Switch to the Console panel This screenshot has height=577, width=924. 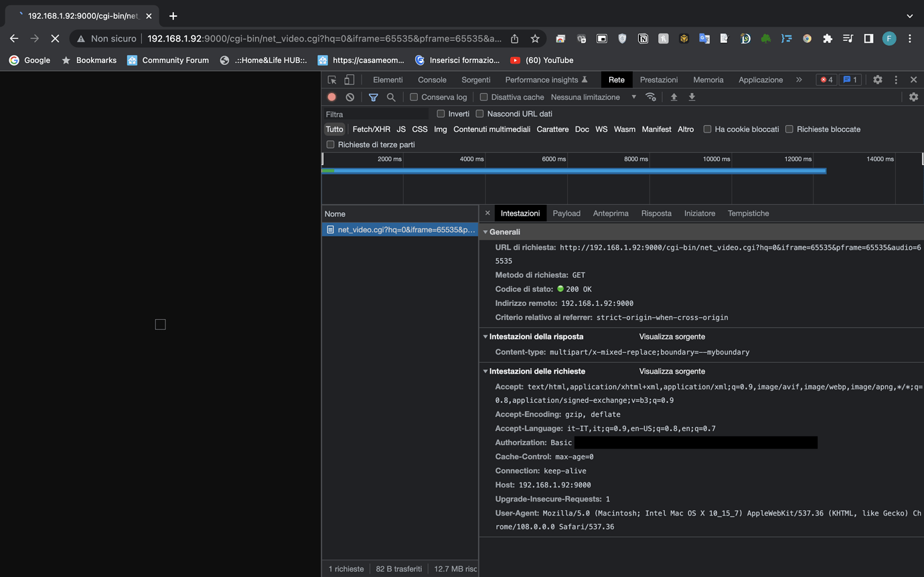click(x=432, y=79)
